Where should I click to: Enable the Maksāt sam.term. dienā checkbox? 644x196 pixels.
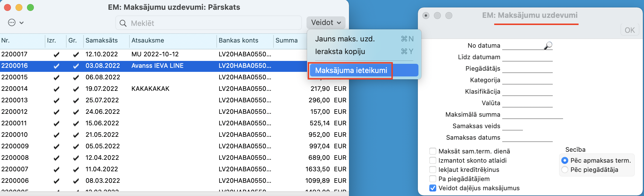click(x=433, y=151)
